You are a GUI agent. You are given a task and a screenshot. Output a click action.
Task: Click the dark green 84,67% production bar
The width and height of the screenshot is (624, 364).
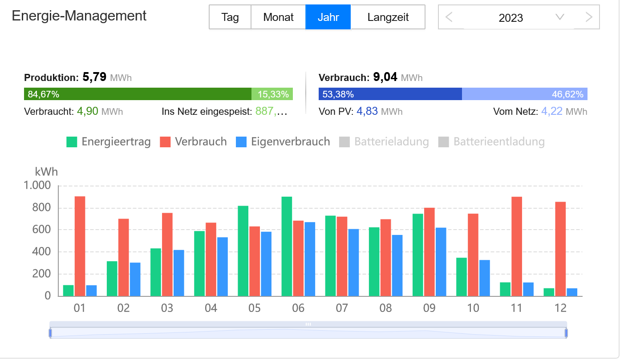(138, 94)
